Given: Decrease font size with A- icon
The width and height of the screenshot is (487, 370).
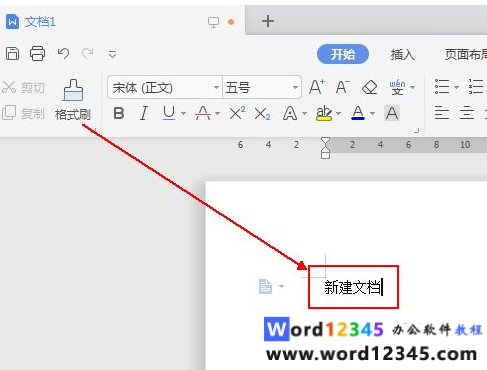Looking at the screenshot, I should tap(343, 87).
